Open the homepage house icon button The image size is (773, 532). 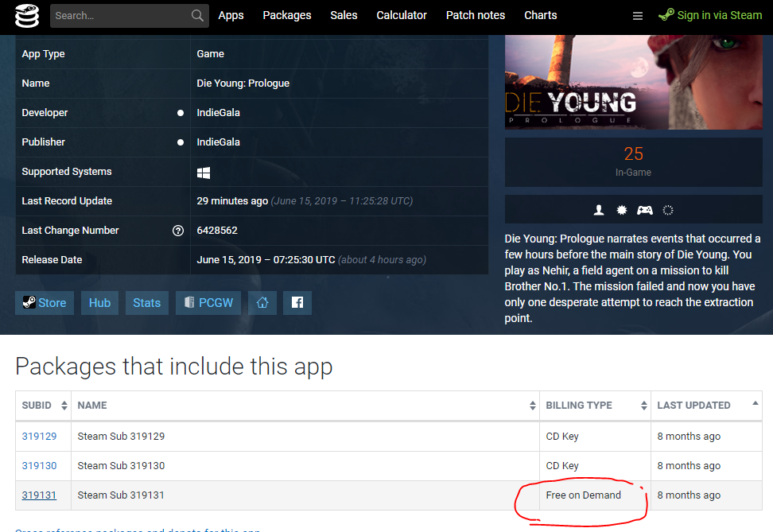click(262, 303)
